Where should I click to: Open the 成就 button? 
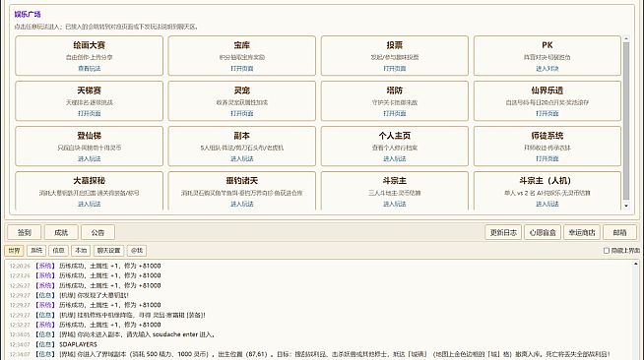(x=61, y=232)
